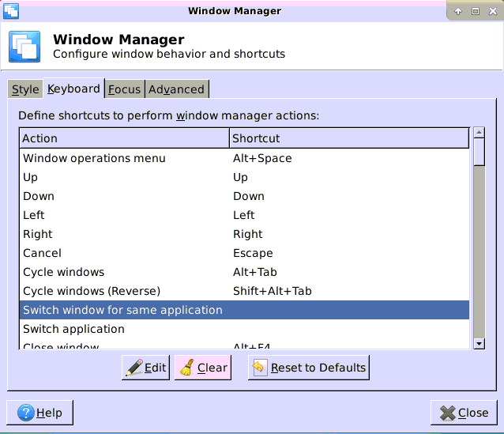Select the Down action row
Image resolution: width=504 pixels, height=434 pixels.
click(244, 196)
